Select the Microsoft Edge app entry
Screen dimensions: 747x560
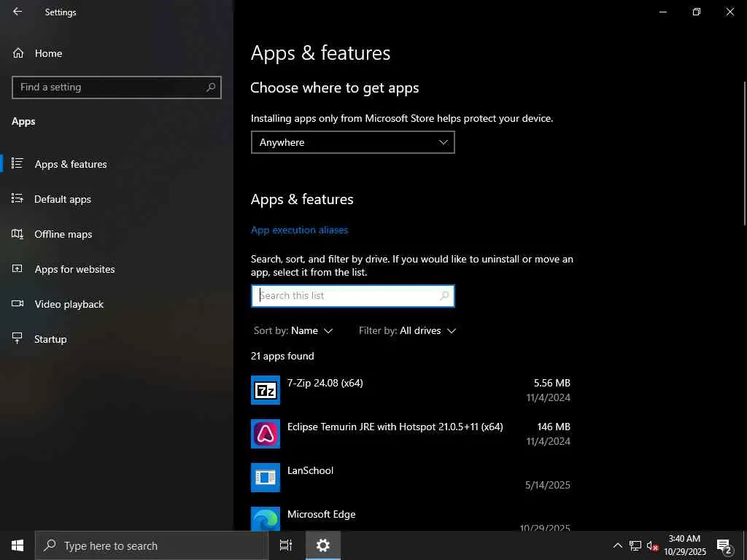(x=322, y=514)
